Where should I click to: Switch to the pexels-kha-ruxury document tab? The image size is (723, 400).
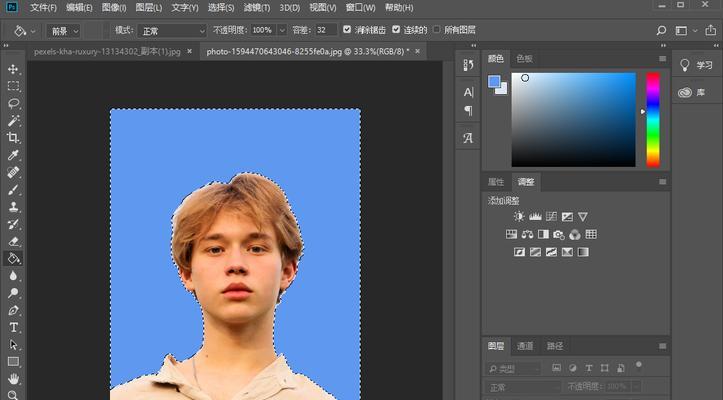point(113,52)
